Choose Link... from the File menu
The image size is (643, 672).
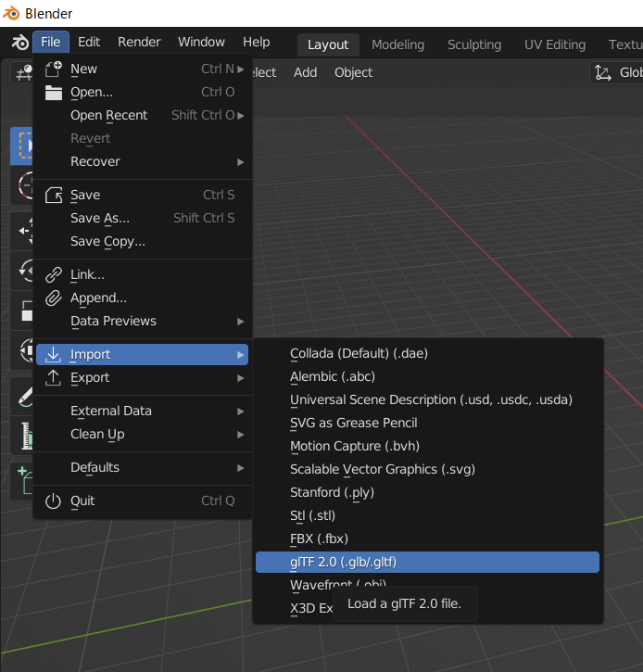click(143, 274)
